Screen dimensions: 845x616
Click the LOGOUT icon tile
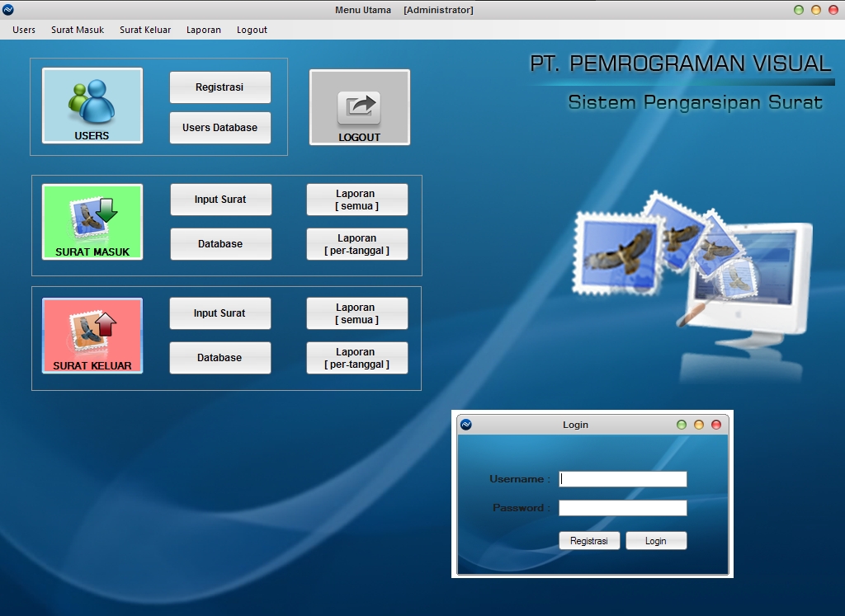(360, 107)
